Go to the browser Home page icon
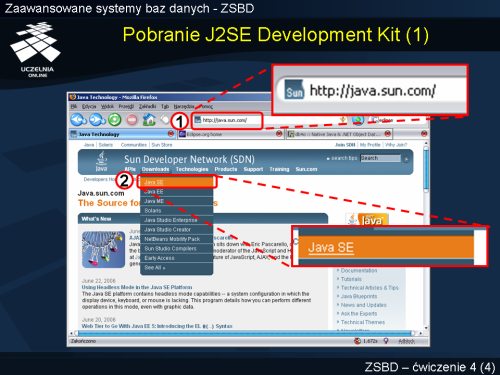The image size is (500, 375). click(x=149, y=119)
